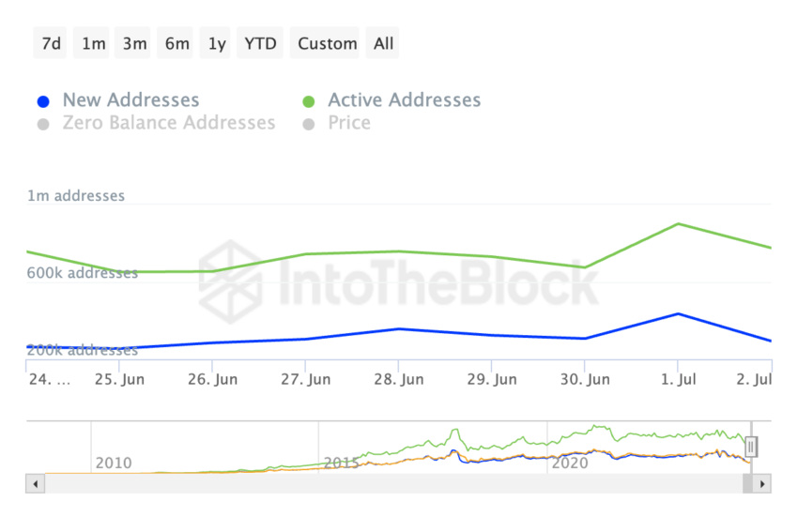This screenshot has height=532, width=798.
Task: Click the Active Addresses peak at 1. Jul
Action: (678, 224)
